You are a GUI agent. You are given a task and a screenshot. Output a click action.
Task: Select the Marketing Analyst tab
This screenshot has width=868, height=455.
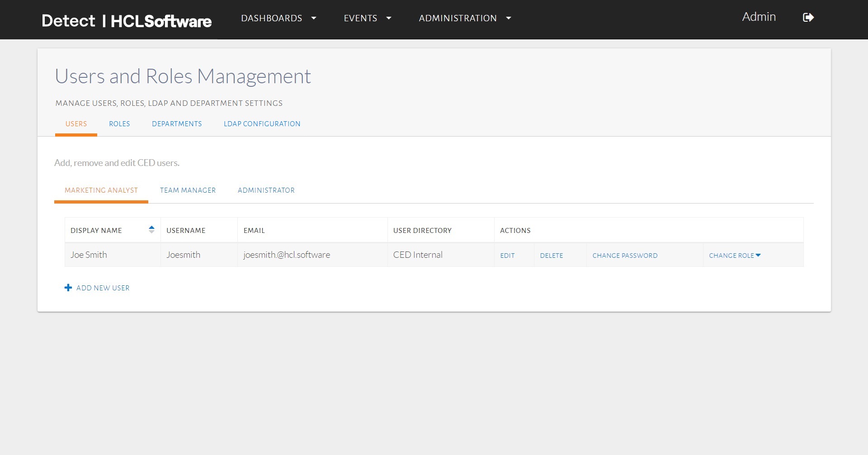coord(101,190)
